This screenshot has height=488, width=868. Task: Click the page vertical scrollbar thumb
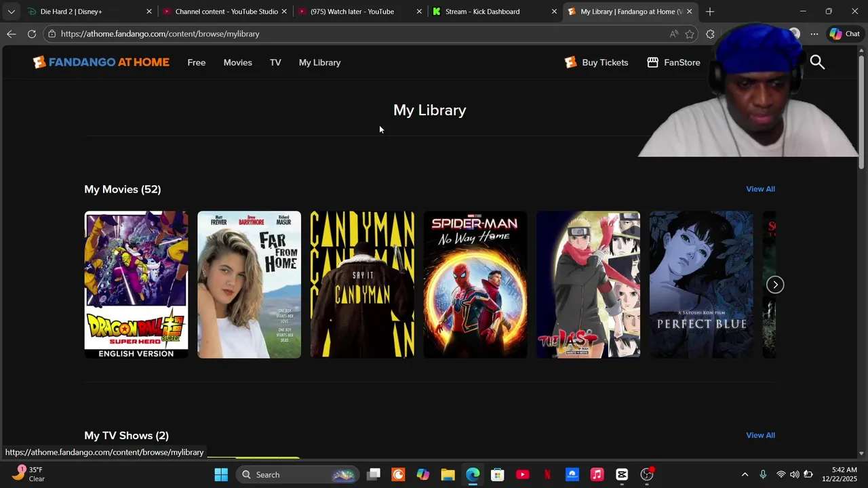(862, 112)
